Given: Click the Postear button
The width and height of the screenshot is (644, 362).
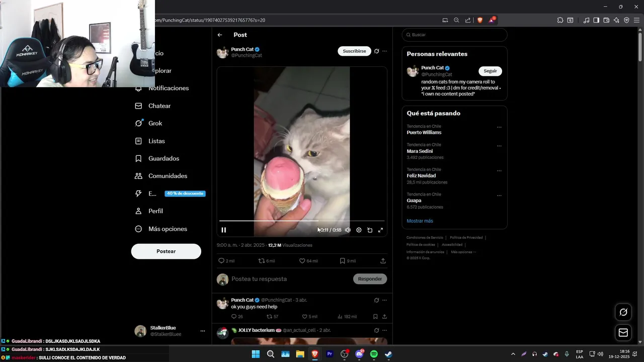Looking at the screenshot, I should click(166, 251).
